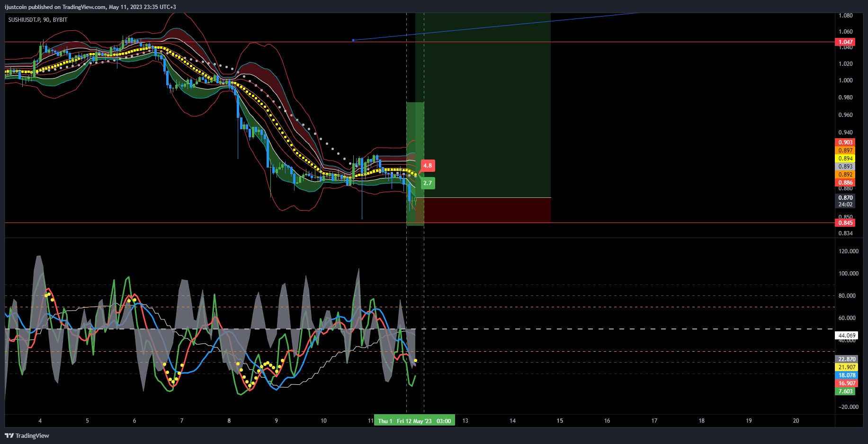
Task: Click date 7 on the time axis
Action: click(182, 421)
